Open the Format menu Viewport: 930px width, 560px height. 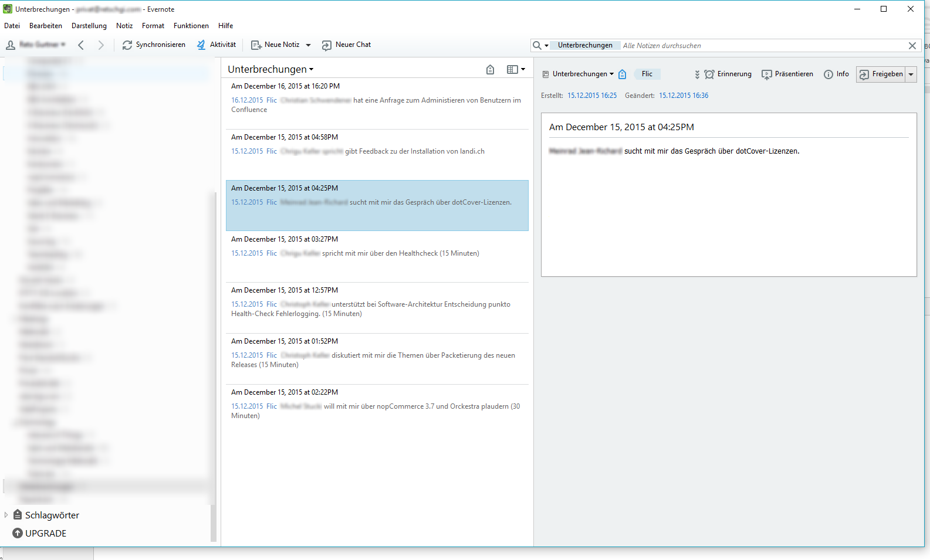point(153,26)
